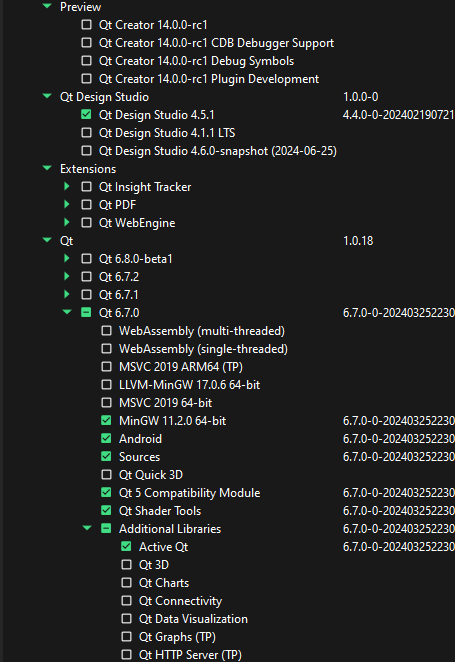Collapse the Preview section

click(47, 6)
